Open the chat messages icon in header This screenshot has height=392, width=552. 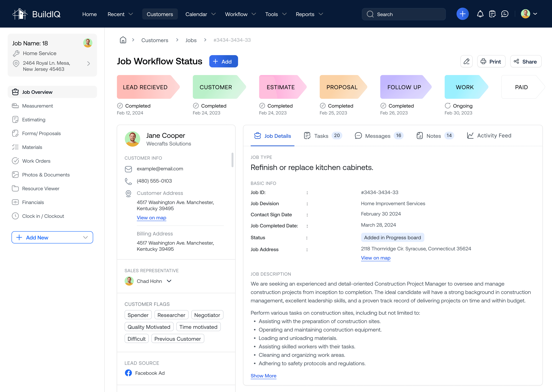click(x=505, y=14)
